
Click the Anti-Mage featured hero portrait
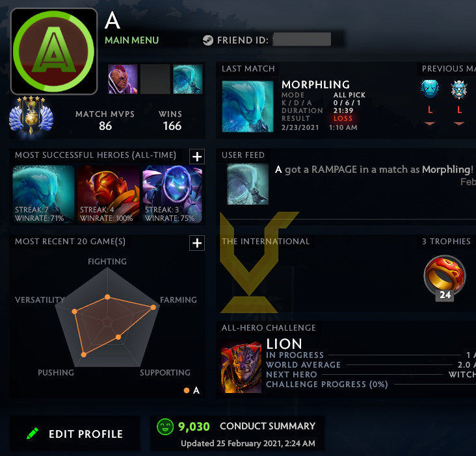pos(123,79)
